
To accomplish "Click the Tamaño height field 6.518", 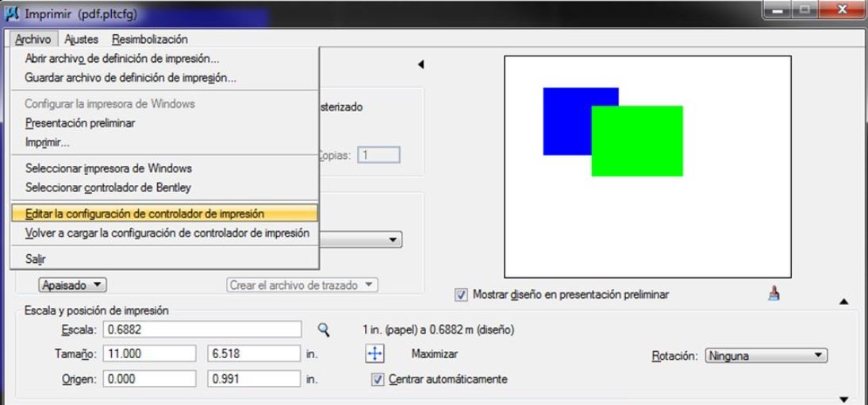I will [x=254, y=353].
